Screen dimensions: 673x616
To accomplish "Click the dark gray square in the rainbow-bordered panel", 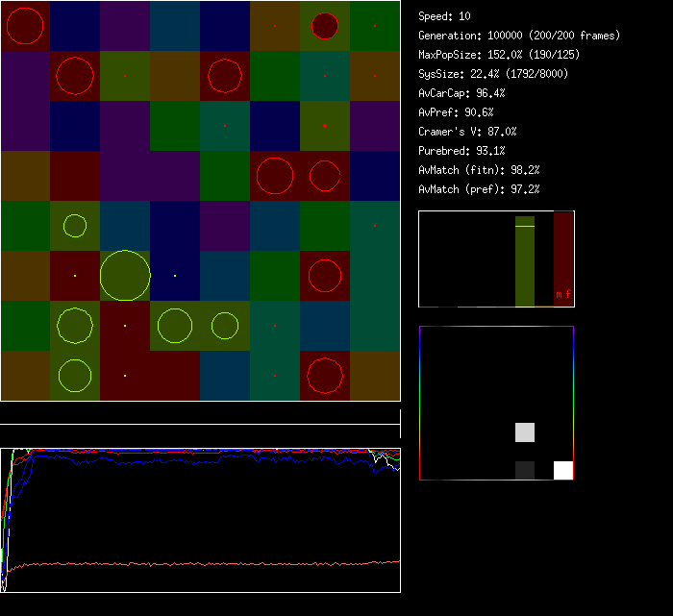I will 525,470.
